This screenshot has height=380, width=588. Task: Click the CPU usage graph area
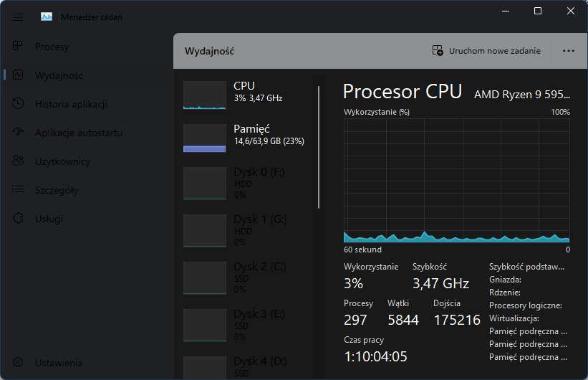(x=456, y=181)
